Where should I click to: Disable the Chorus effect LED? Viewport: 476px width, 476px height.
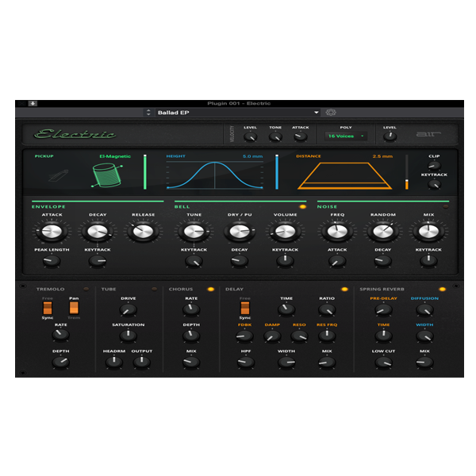tap(210, 289)
